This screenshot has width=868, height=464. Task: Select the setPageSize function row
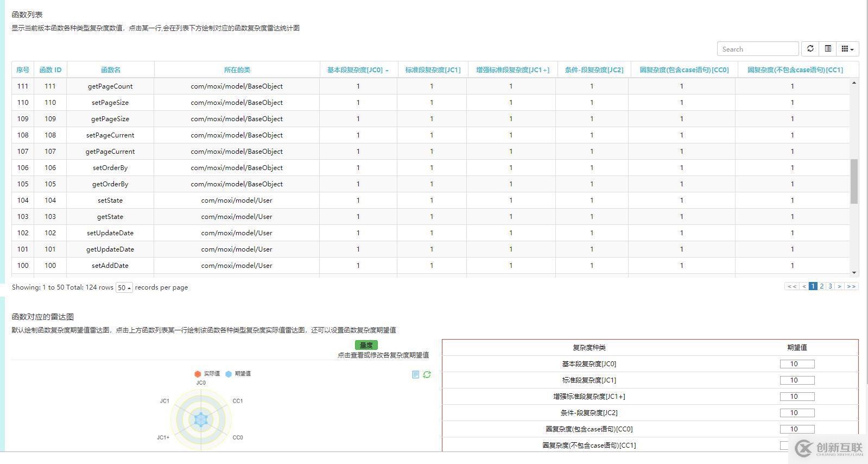430,102
